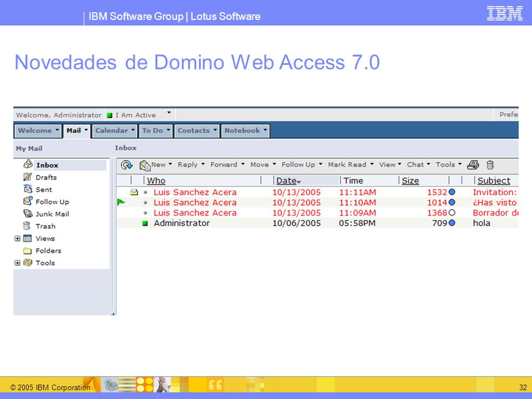Click the Tools toolbox icon in sidebar
This screenshot has width=532, height=399.
click(28, 263)
